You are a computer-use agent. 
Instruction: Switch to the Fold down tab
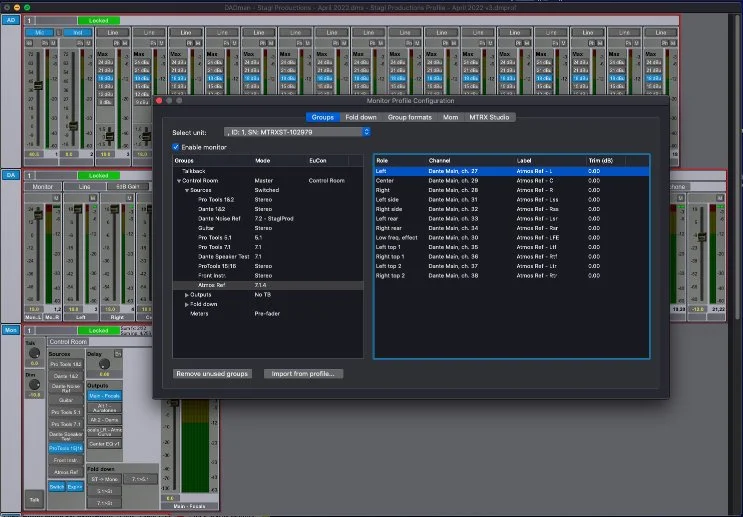(360, 117)
